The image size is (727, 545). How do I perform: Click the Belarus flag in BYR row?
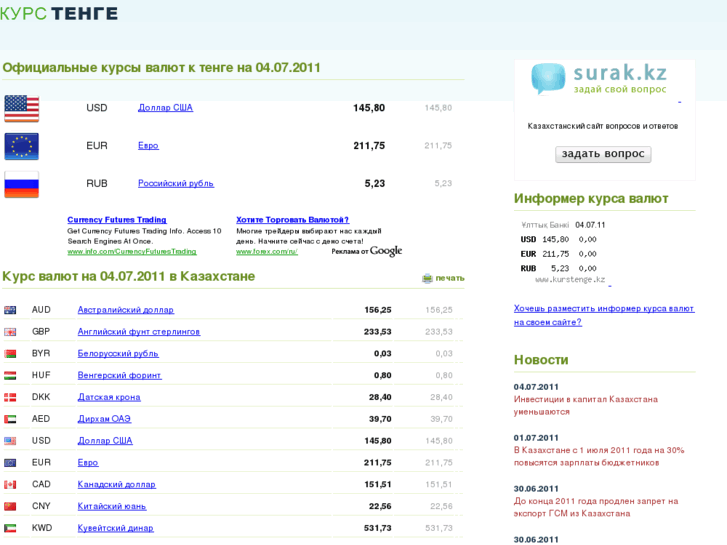point(10,353)
